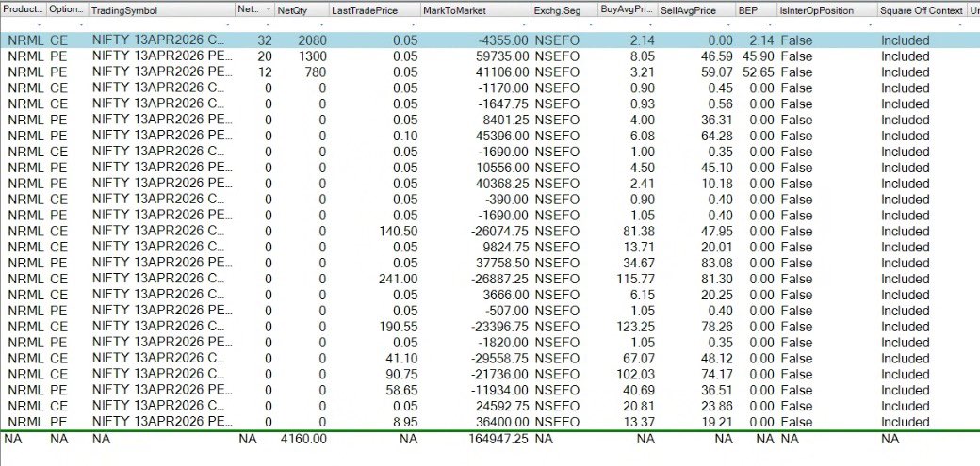Screen dimensions: 980x466
Task: Sort by the MarkToMarket column header
Action: pos(474,10)
